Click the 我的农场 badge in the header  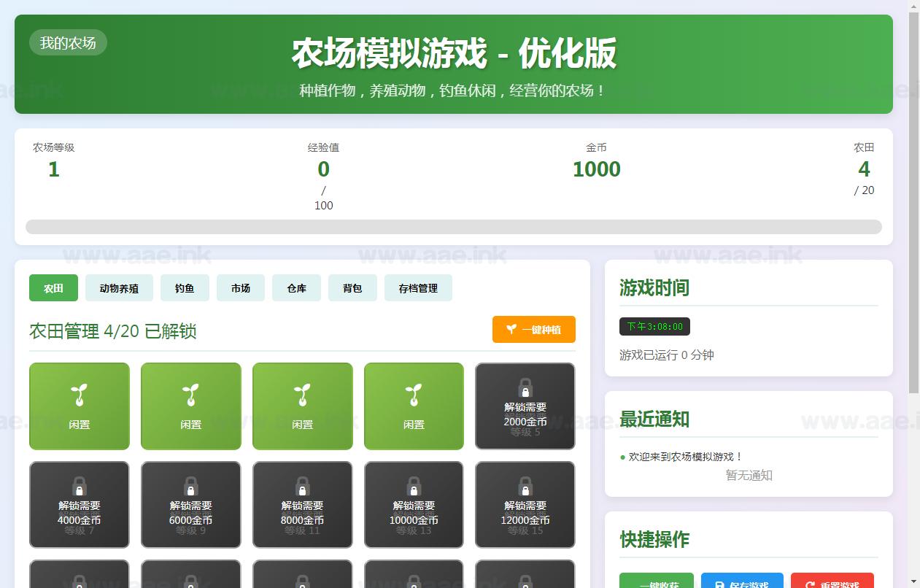tap(68, 42)
